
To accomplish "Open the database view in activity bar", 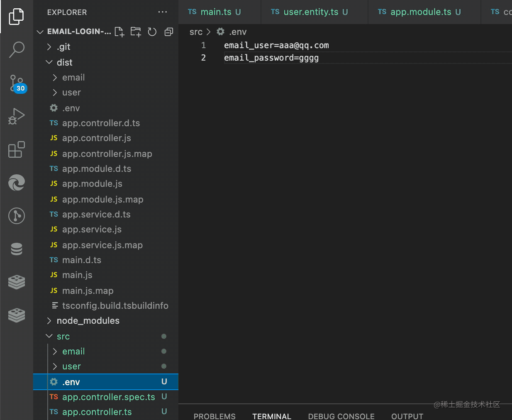I will 17,249.
